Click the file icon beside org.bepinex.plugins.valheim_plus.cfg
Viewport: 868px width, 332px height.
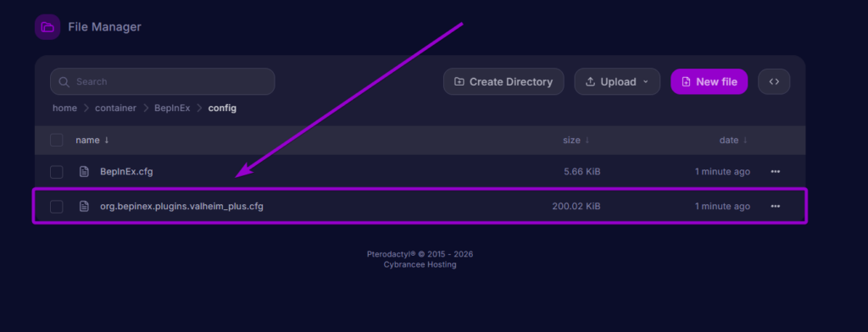click(84, 207)
